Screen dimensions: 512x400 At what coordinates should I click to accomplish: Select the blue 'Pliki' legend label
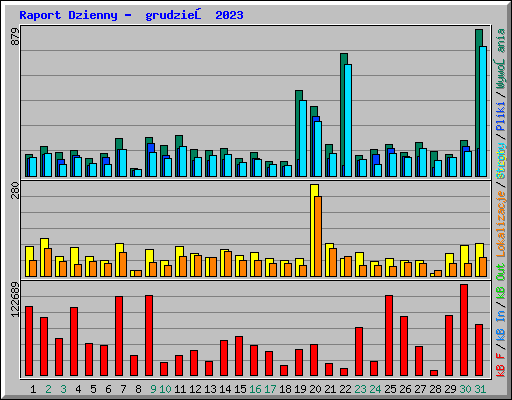click(x=501, y=117)
